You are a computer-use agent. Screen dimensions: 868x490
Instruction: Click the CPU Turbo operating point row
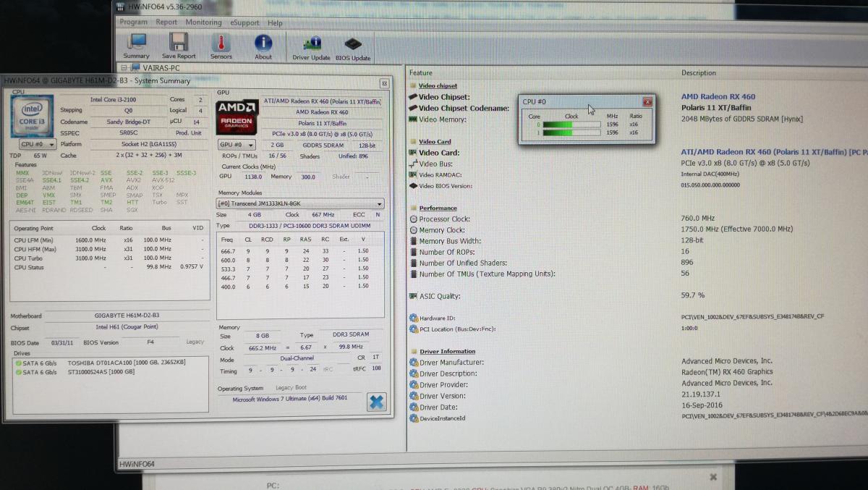click(109, 258)
